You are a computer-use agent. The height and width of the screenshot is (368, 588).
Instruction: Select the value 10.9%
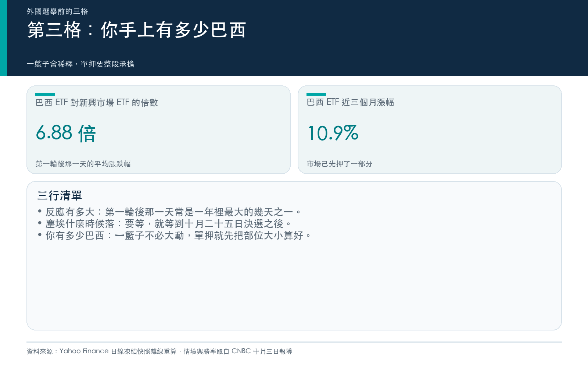pyautogui.click(x=333, y=133)
